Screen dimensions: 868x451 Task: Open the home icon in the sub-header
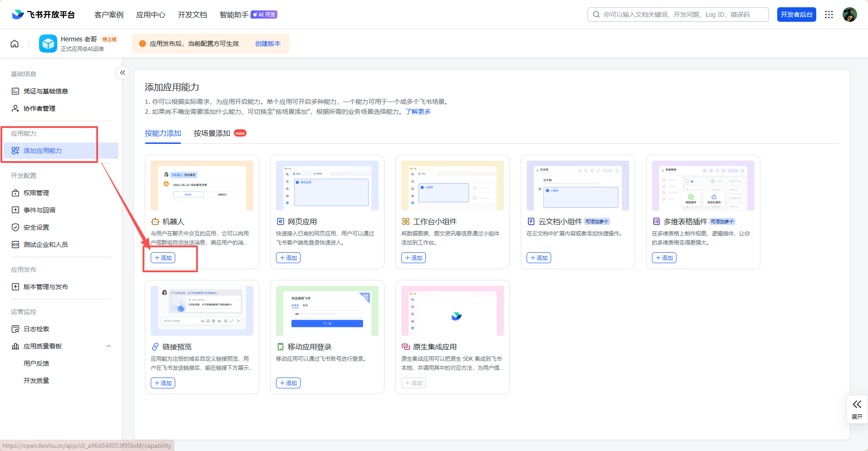pos(15,44)
